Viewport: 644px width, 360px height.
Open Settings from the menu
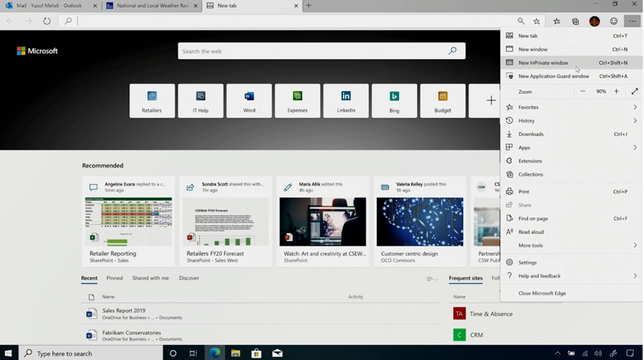tap(527, 263)
